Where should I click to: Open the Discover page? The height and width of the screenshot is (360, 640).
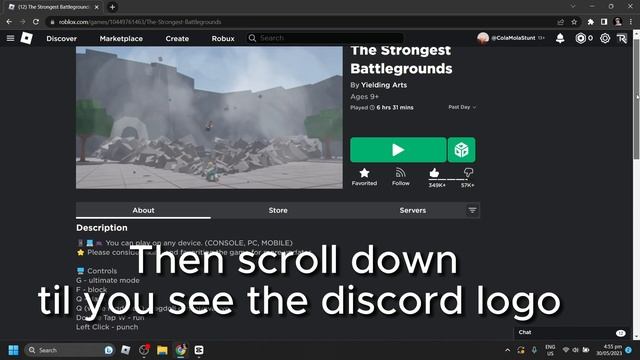coord(62,38)
